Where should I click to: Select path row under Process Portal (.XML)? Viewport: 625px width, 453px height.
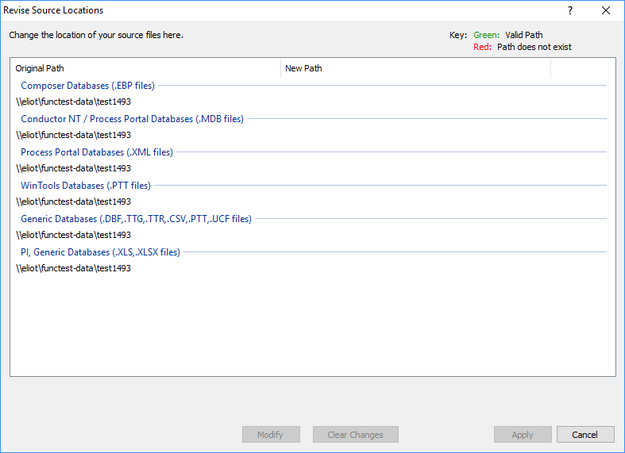[73, 168]
